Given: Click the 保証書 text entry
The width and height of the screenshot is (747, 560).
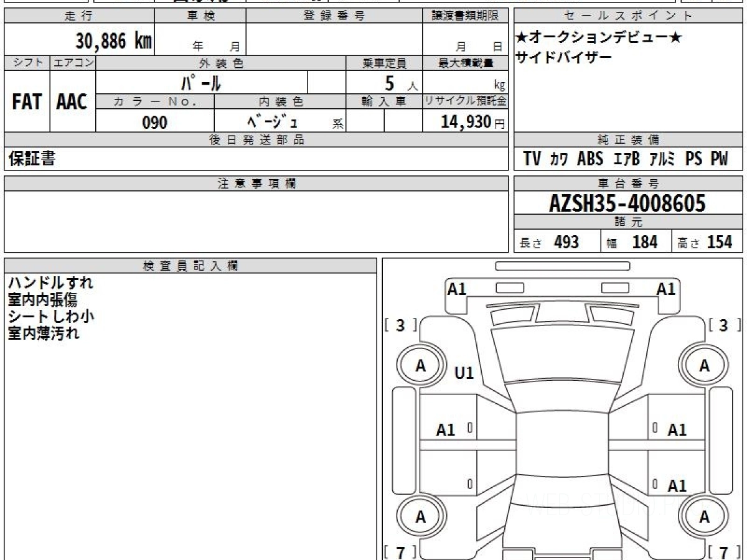Looking at the screenshot, I should pyautogui.click(x=32, y=159).
